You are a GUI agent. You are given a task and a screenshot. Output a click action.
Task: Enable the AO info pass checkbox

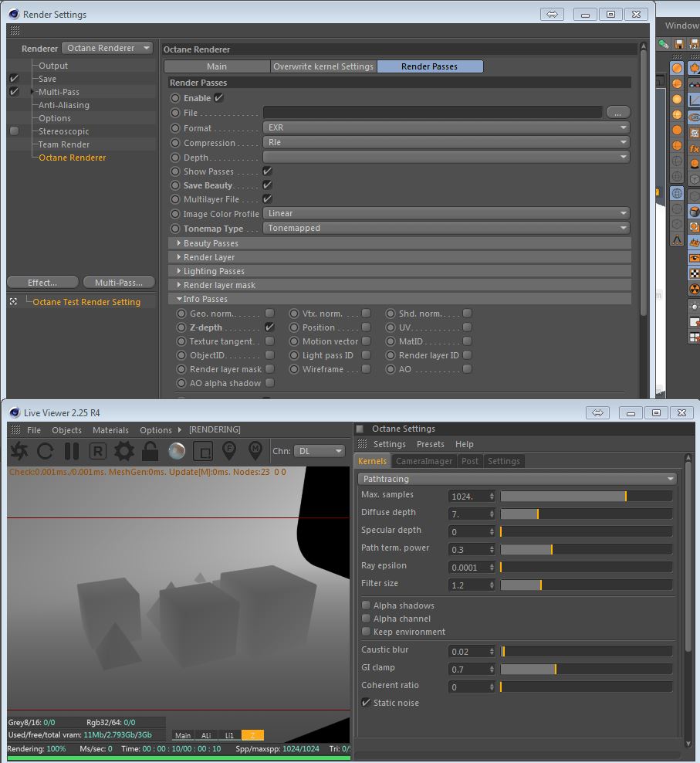tap(467, 369)
